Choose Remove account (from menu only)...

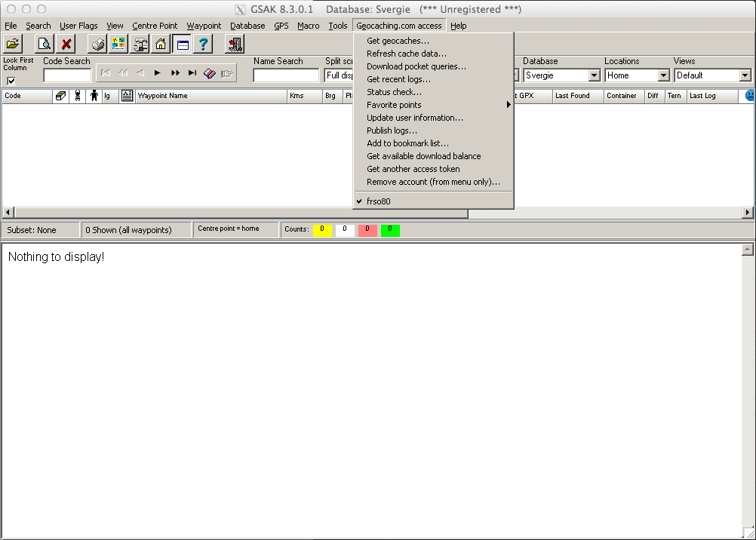tap(433, 182)
